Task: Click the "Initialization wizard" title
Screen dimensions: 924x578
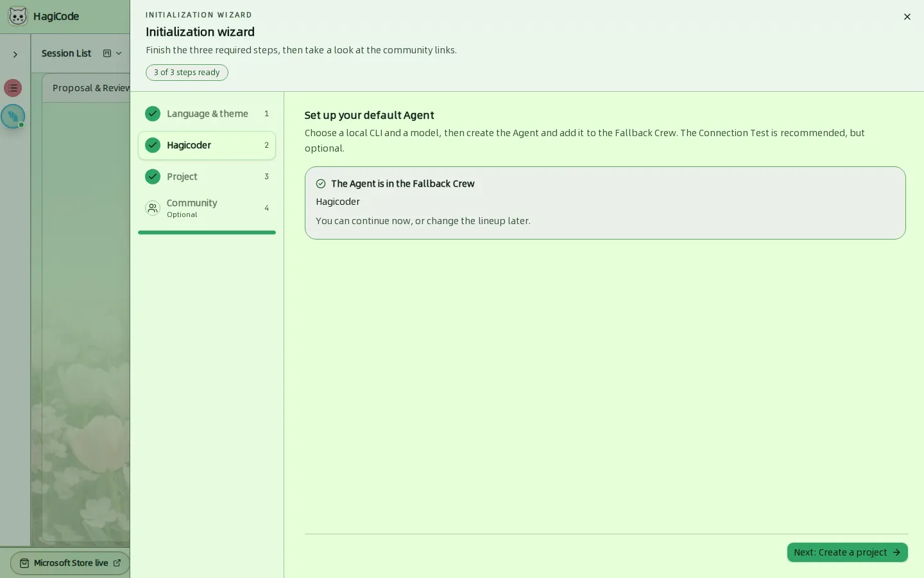Action: click(200, 32)
